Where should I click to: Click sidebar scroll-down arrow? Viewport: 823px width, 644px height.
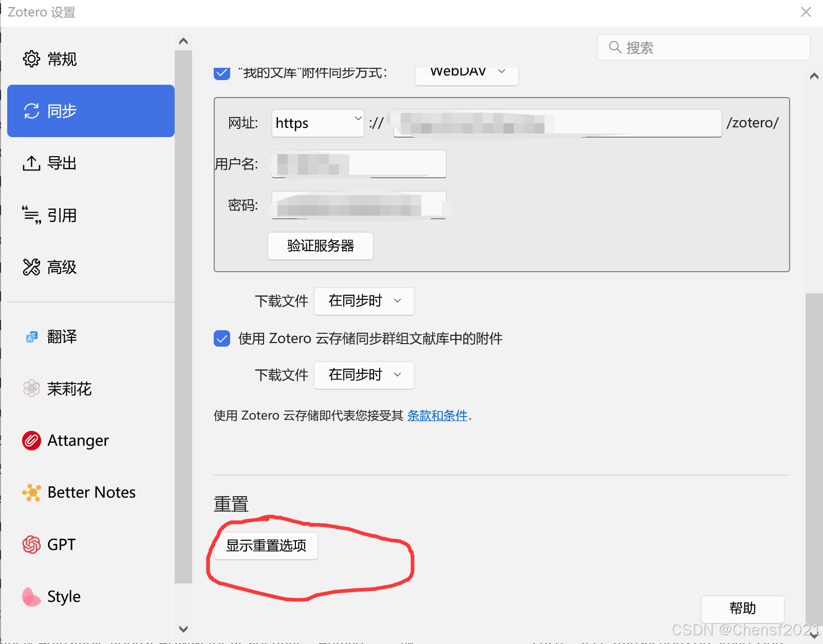[183, 629]
